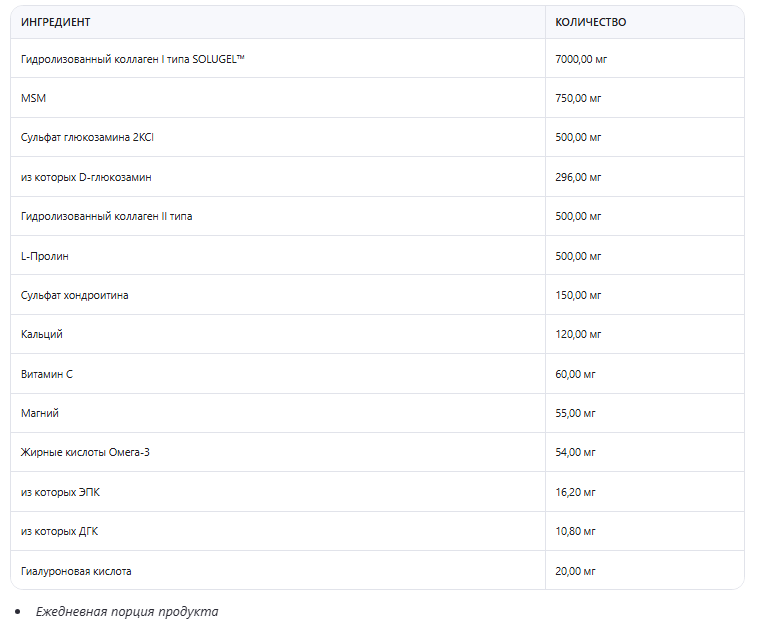This screenshot has height=632, width=762.
Task: Select the Сульфат хондроитина ingredient
Action: [74, 295]
